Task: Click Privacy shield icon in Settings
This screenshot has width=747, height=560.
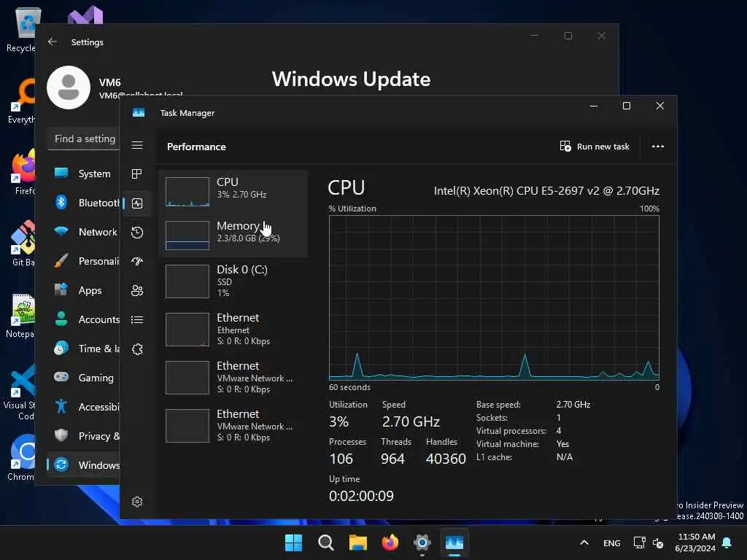Action: pyautogui.click(x=61, y=436)
